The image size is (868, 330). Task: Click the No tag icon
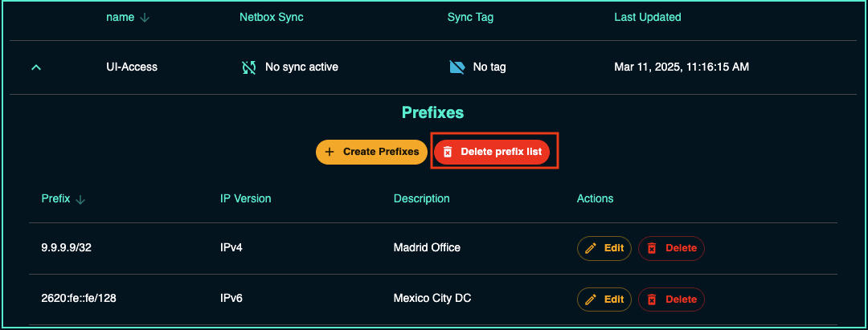click(x=457, y=67)
